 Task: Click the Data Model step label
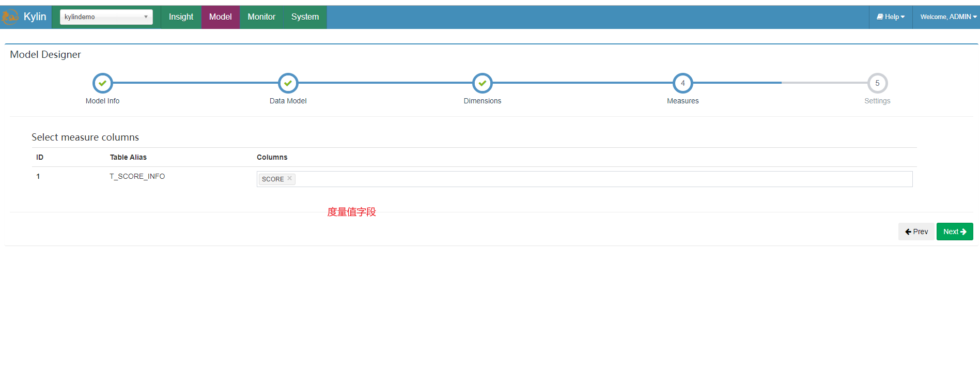288,101
